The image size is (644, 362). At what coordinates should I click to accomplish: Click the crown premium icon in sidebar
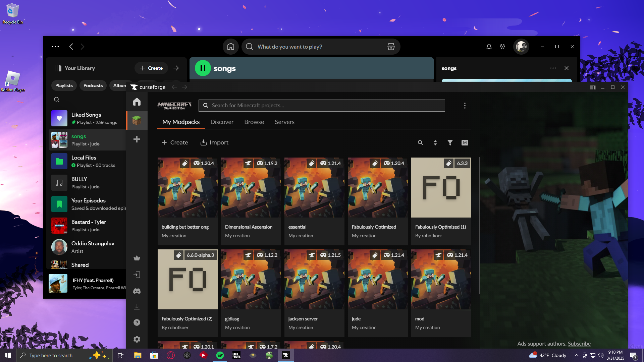point(137,258)
